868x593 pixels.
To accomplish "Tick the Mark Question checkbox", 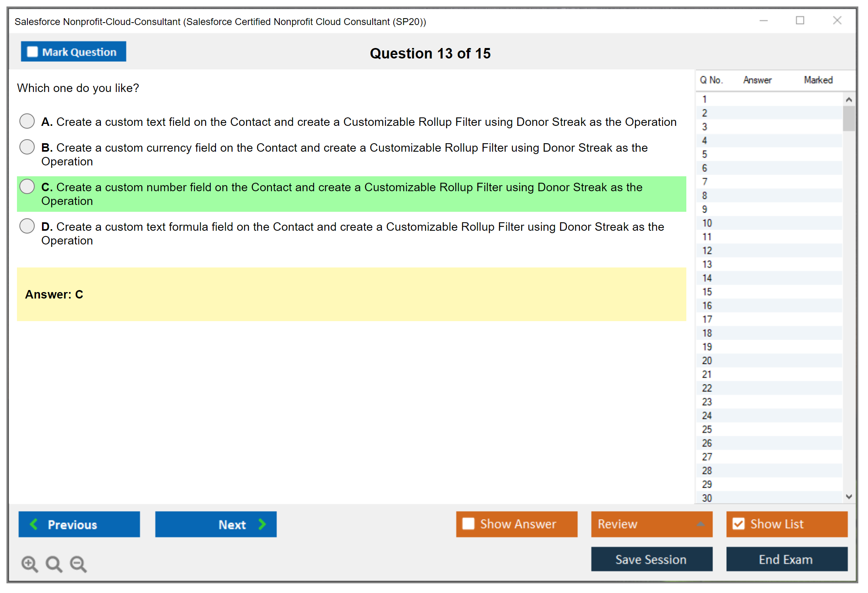I will [32, 52].
